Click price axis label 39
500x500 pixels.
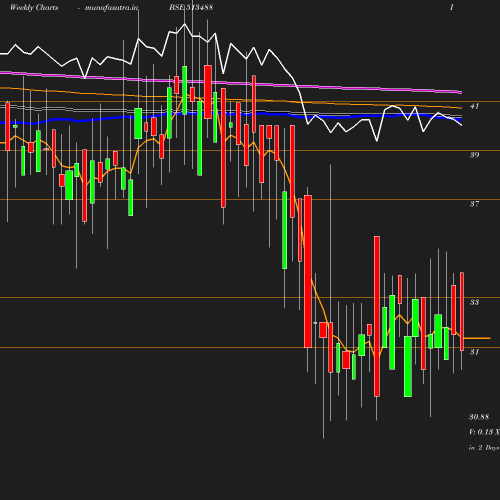pos(474,155)
